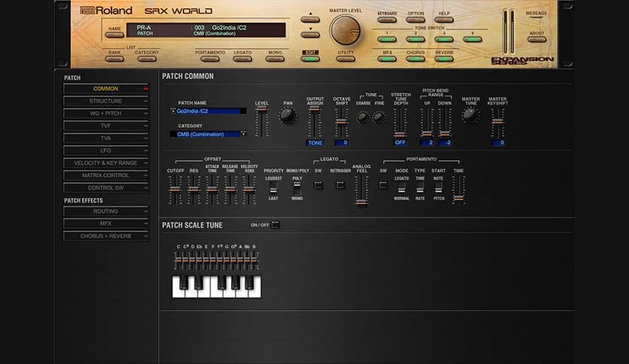Viewport: 629px width, 364px height.
Task: Toggle the MFX effect switch
Action: (x=387, y=59)
